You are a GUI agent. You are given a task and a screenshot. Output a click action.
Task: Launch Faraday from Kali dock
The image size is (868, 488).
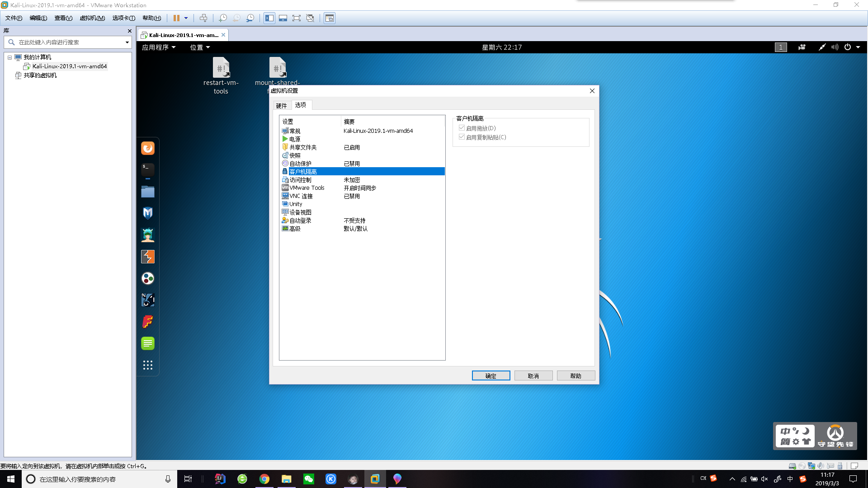pos(148,322)
